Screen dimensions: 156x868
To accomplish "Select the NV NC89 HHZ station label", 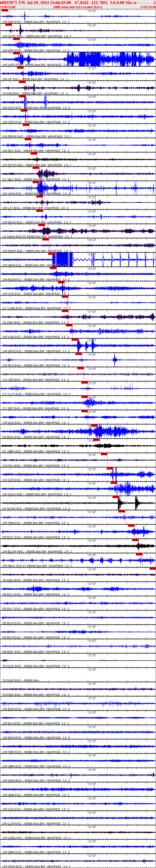I will click(36, 509).
